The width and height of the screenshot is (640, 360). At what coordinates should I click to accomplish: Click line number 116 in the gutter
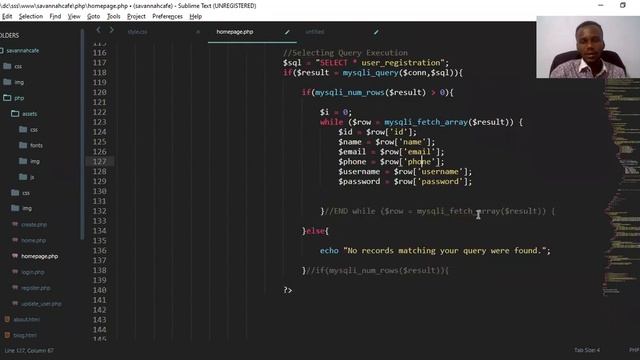100,53
